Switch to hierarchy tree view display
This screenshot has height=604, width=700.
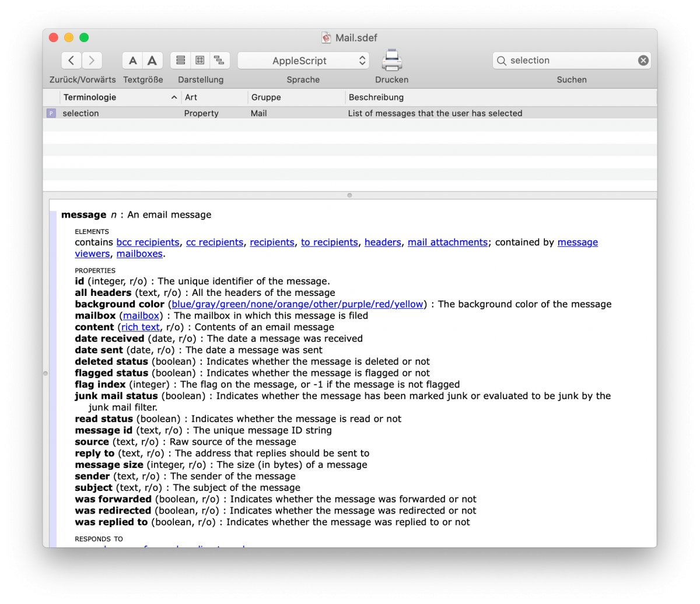click(219, 60)
